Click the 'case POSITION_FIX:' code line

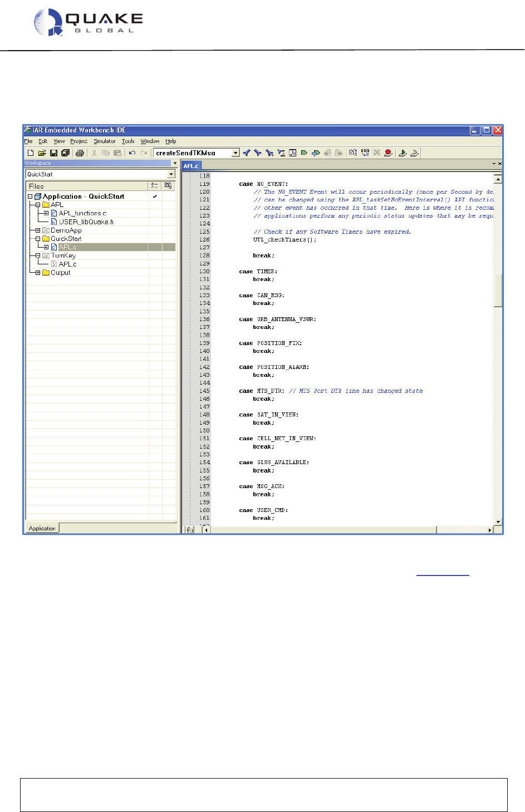point(270,343)
